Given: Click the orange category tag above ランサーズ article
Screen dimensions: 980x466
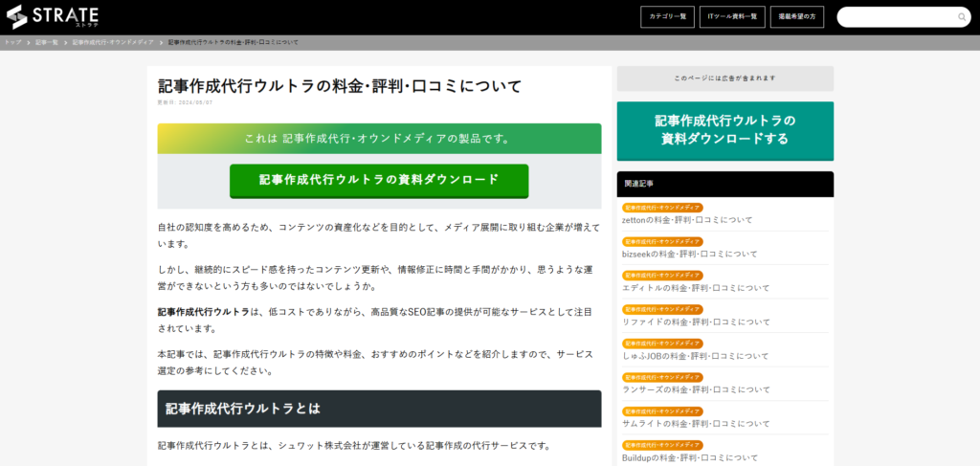Looking at the screenshot, I should point(662,377).
